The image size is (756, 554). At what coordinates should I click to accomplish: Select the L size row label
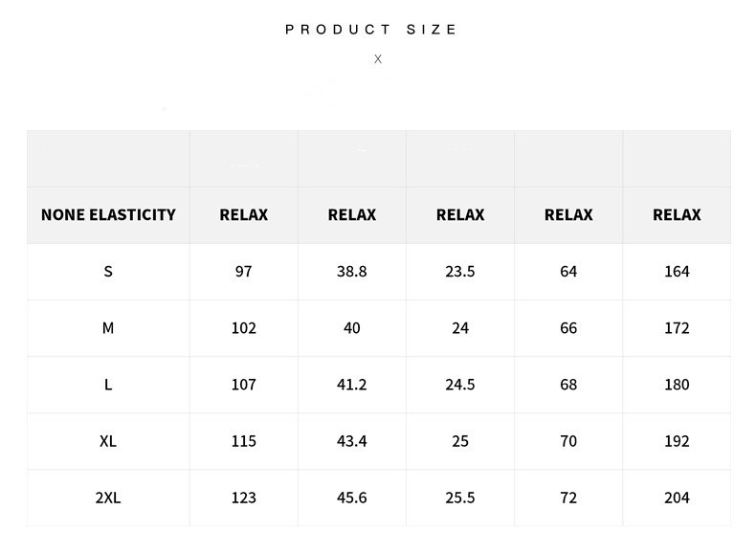click(x=108, y=385)
